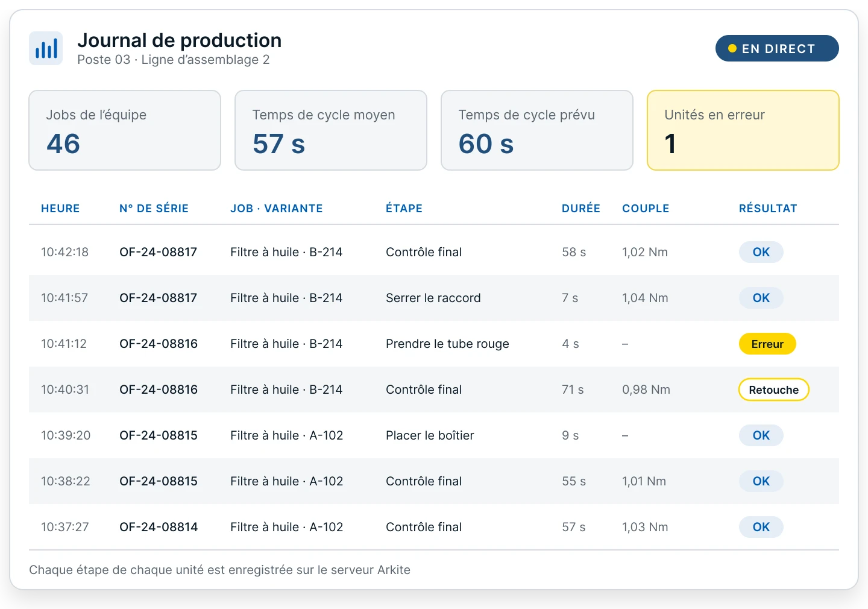Select serial OF-24-08814
The width and height of the screenshot is (868, 609).
click(159, 527)
